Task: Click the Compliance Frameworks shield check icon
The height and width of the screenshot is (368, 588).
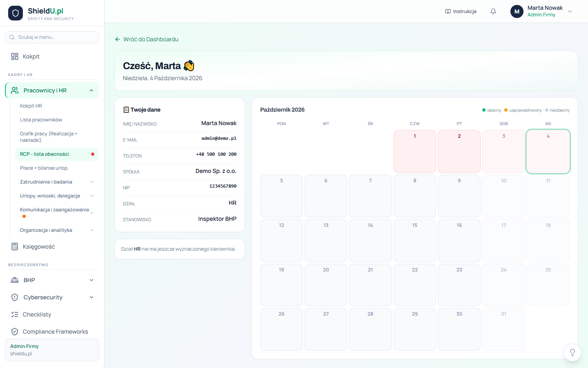Action: click(x=15, y=332)
